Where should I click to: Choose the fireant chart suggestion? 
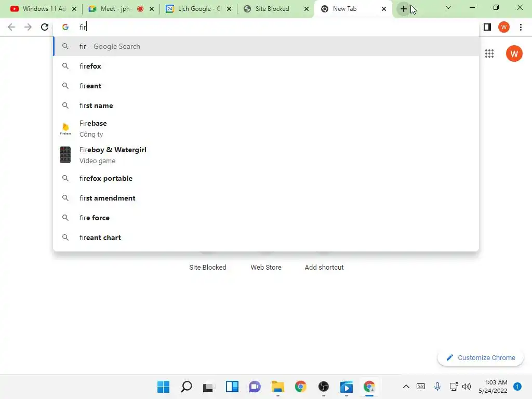[x=266, y=237]
